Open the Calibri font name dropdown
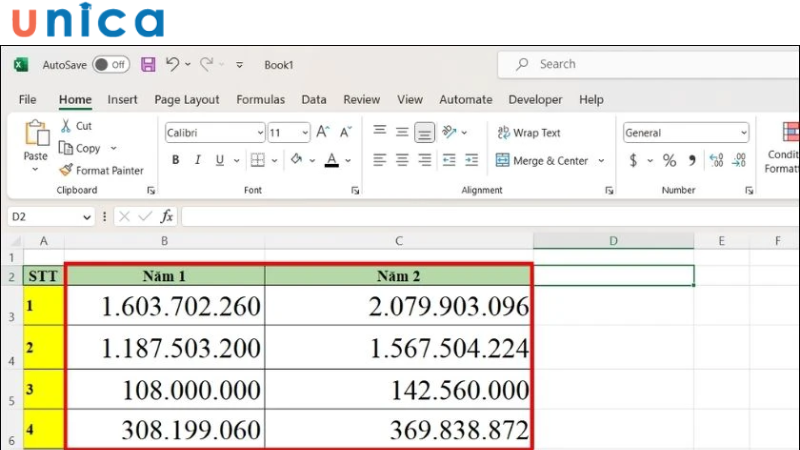This screenshot has height=450, width=800. [260, 133]
